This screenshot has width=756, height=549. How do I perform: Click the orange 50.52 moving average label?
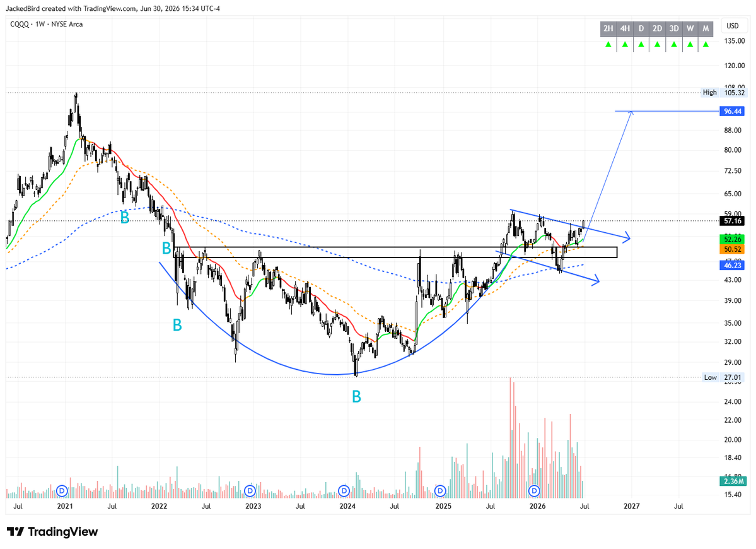(733, 249)
